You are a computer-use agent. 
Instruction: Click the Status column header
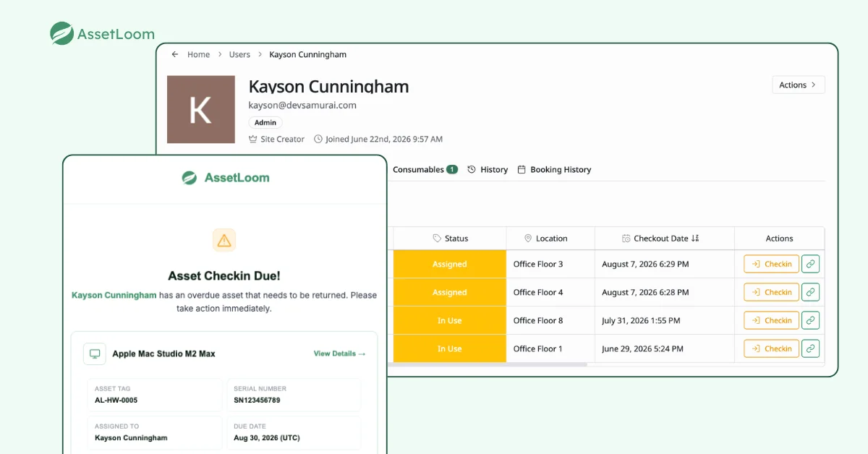[x=450, y=238]
